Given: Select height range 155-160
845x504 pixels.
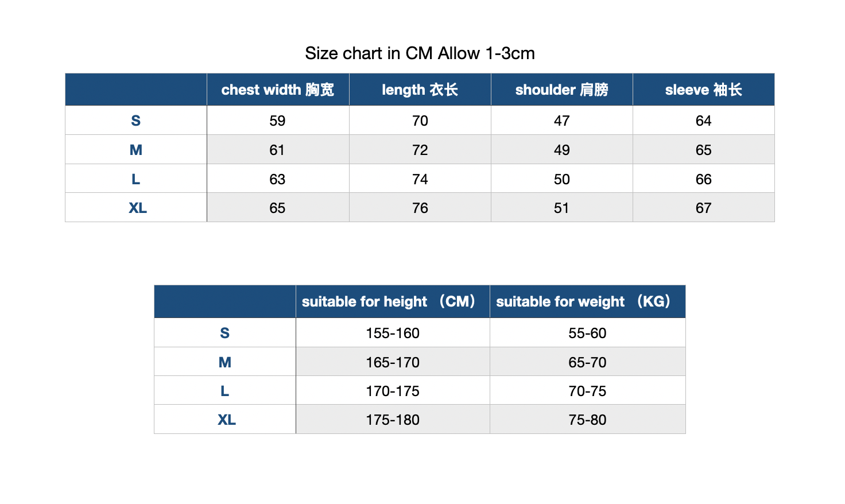Looking at the screenshot, I should 393,333.
